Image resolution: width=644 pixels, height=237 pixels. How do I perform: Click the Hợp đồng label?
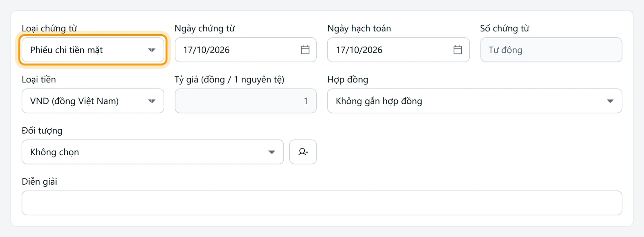[348, 80]
